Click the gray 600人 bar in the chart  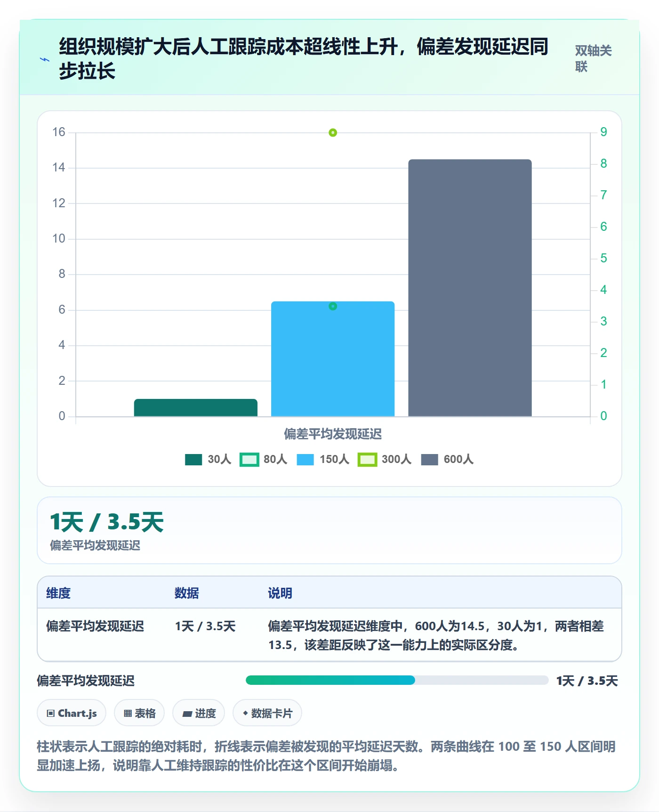point(470,288)
